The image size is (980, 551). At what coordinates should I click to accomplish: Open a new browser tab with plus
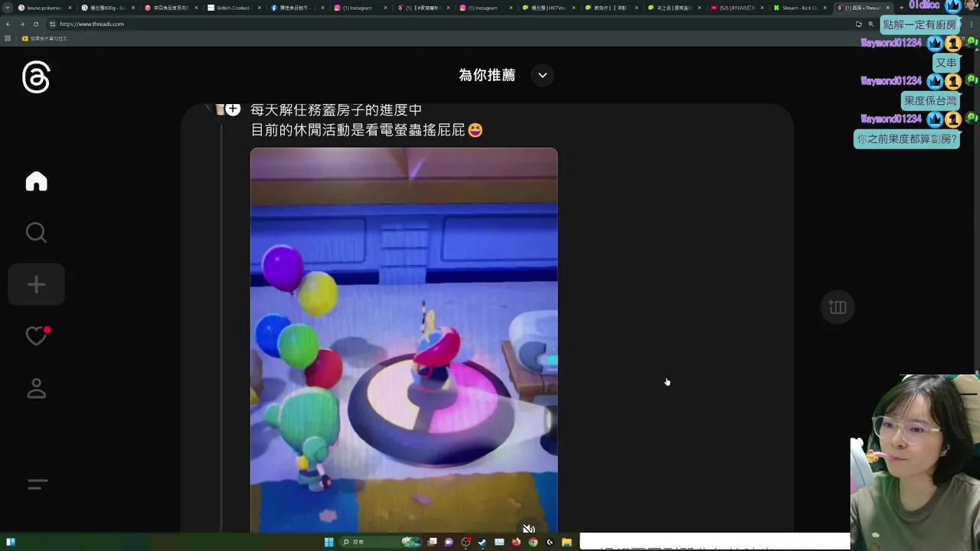(x=901, y=8)
